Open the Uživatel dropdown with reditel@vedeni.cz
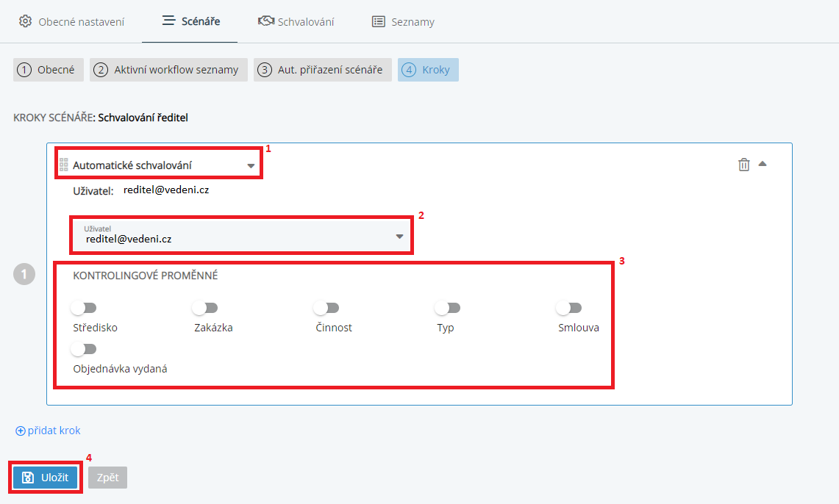This screenshot has height=504, width=839. coord(399,237)
